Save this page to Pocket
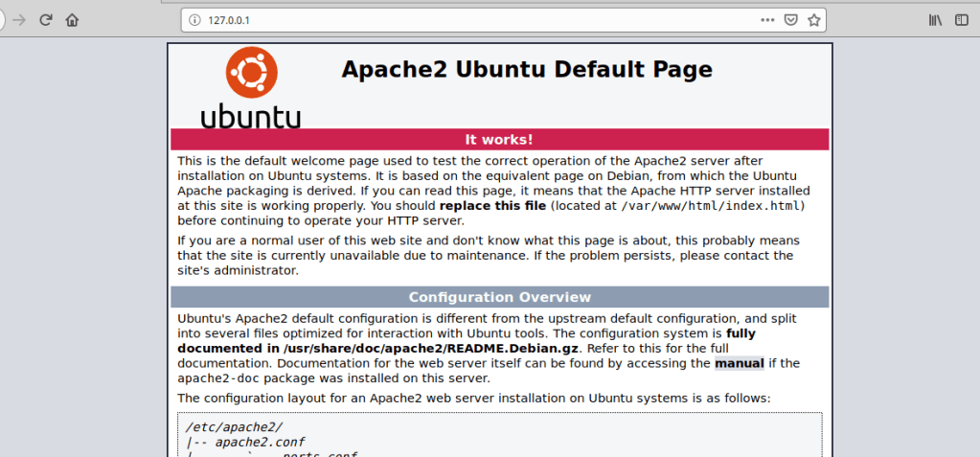 tap(791, 19)
